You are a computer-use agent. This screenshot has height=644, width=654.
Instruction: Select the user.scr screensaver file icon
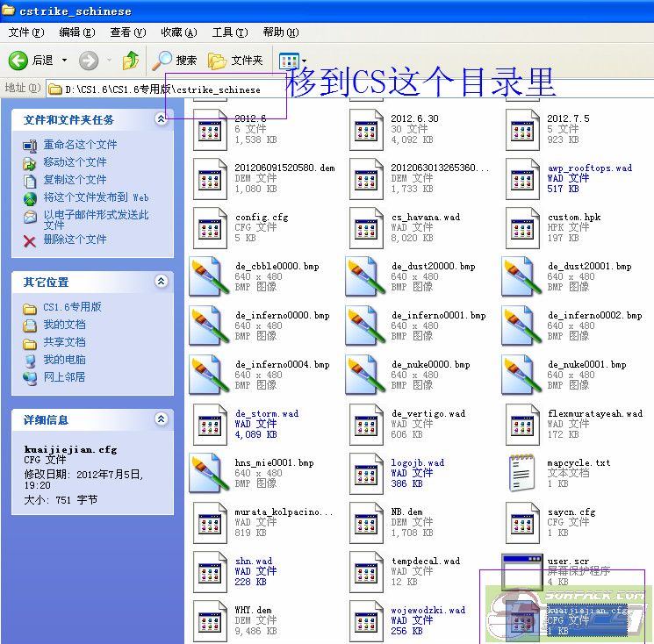point(521,571)
